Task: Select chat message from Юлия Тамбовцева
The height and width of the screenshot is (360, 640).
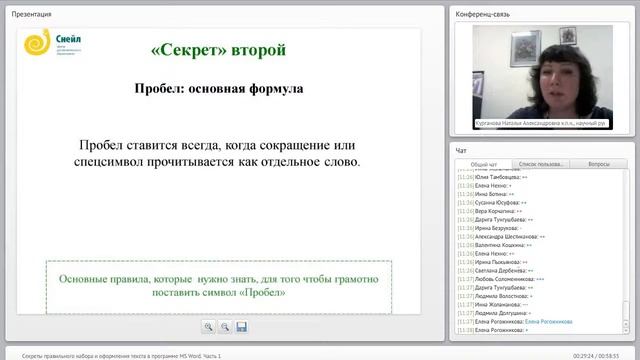Action: coord(493,177)
